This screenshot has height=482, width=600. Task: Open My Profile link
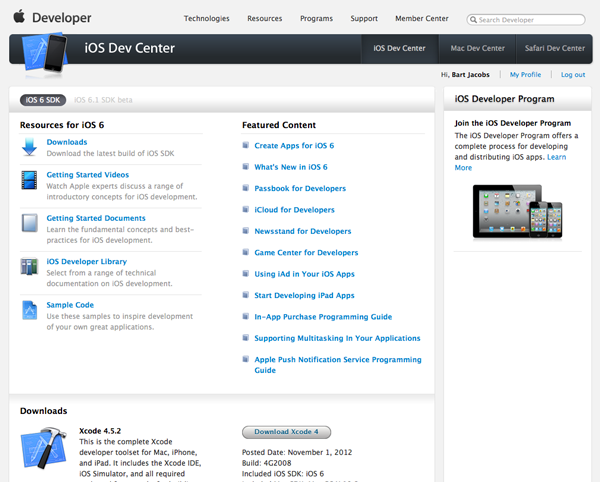pyautogui.click(x=525, y=75)
